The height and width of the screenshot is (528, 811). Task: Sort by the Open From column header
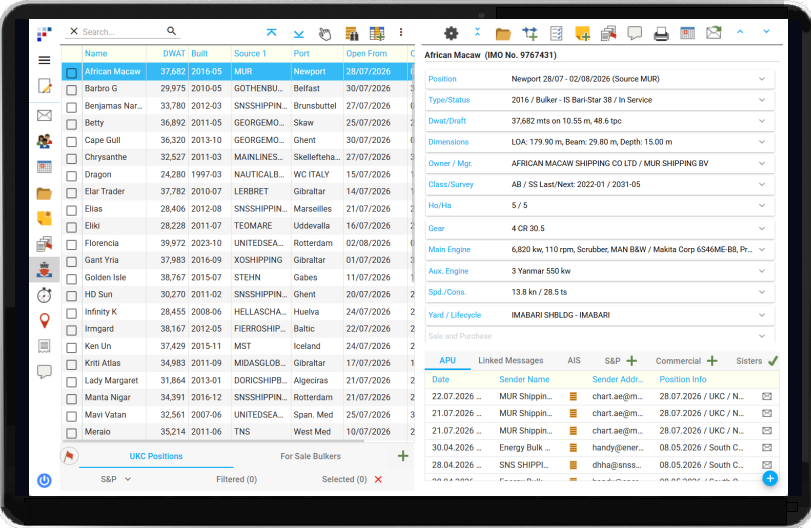pos(366,53)
